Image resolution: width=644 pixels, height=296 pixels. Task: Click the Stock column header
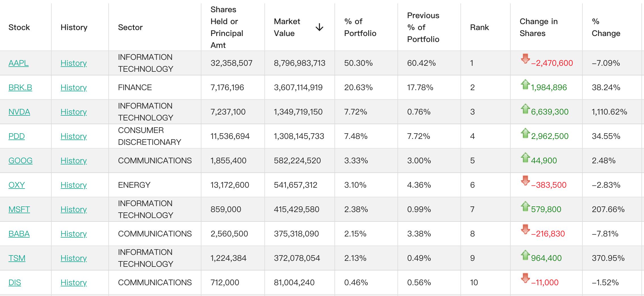click(x=19, y=28)
